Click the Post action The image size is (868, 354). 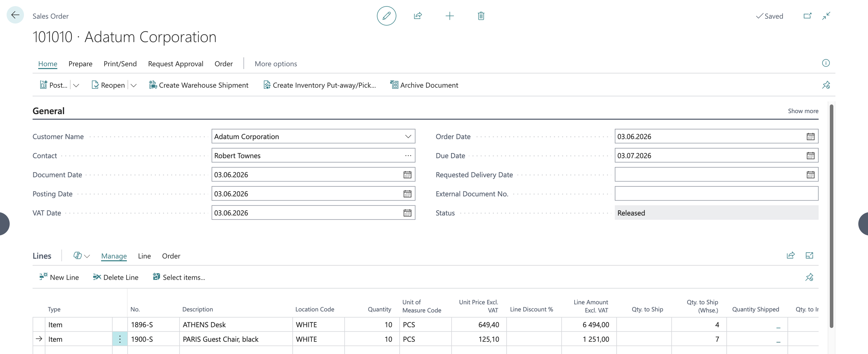point(54,85)
